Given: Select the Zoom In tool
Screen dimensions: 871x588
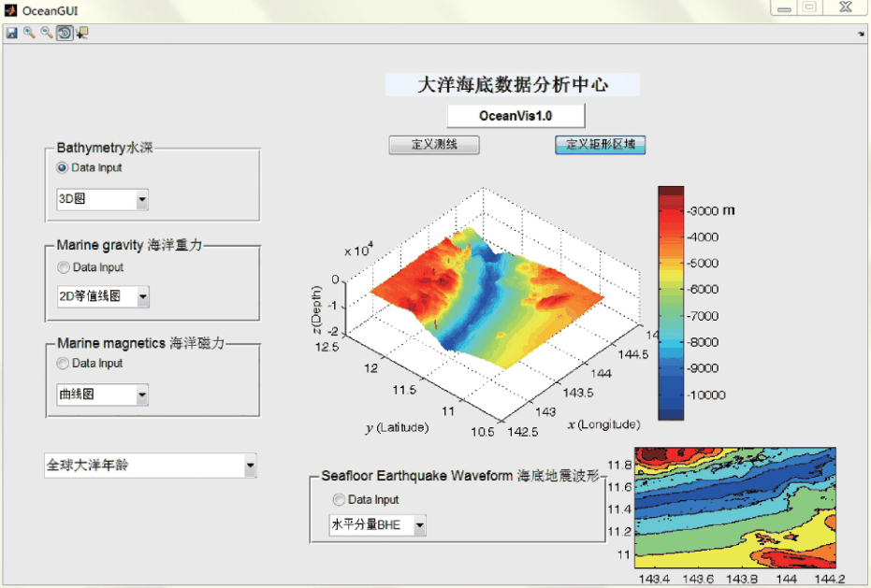Looking at the screenshot, I should point(27,32).
